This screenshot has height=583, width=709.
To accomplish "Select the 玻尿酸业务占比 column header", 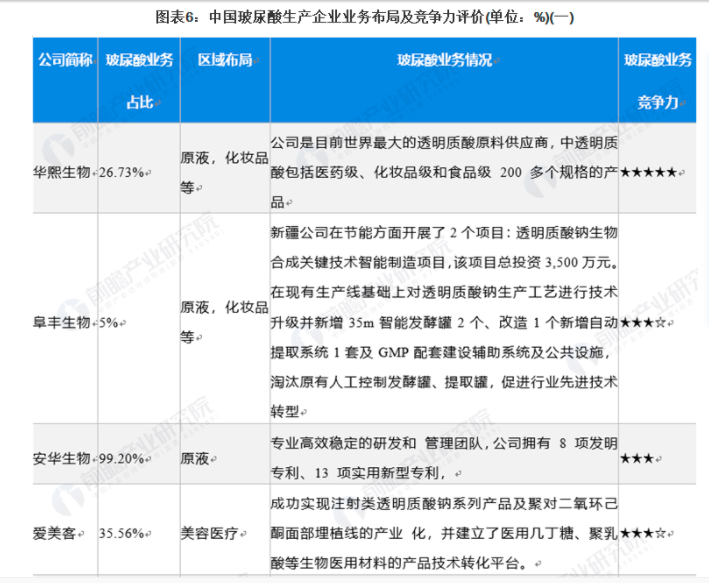I will 139,81.
